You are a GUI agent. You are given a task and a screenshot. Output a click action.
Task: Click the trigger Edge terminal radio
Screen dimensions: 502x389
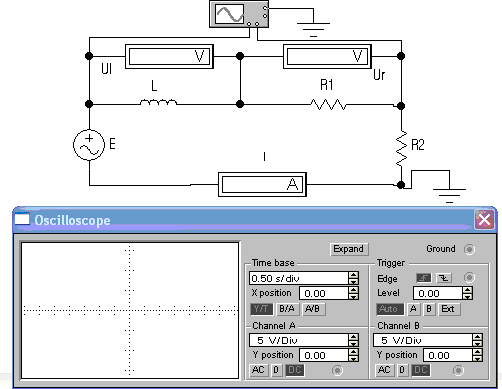point(469,277)
